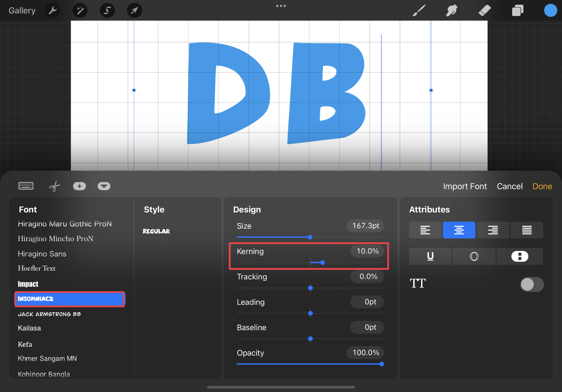This screenshot has height=392, width=562.
Task: Select the Eraser tool
Action: coord(484,10)
